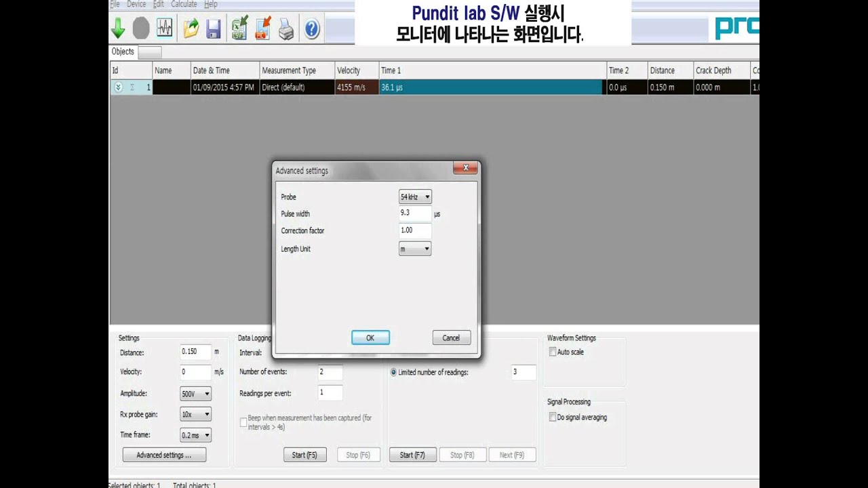Click the printer icon
This screenshot has width=868, height=488.
286,28
